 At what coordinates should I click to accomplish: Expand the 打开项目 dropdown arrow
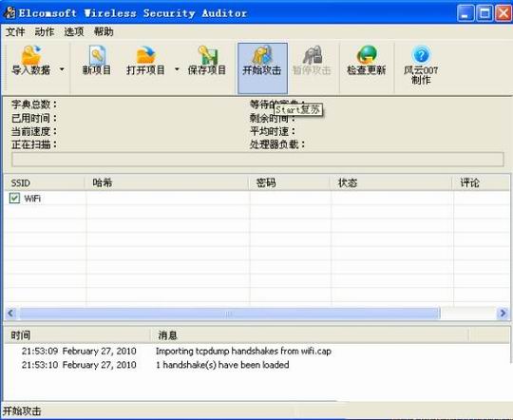click(x=177, y=69)
